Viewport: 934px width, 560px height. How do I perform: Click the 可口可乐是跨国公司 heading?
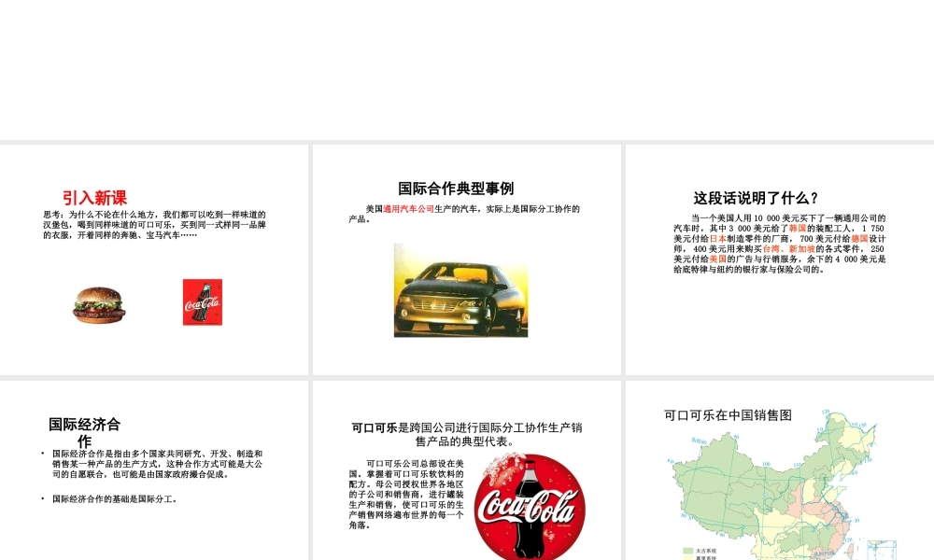pos(466,434)
